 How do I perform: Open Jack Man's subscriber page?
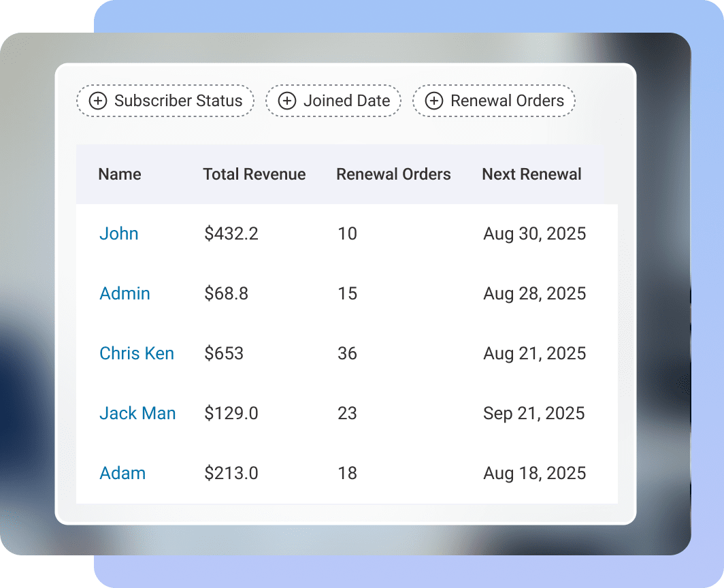(137, 413)
